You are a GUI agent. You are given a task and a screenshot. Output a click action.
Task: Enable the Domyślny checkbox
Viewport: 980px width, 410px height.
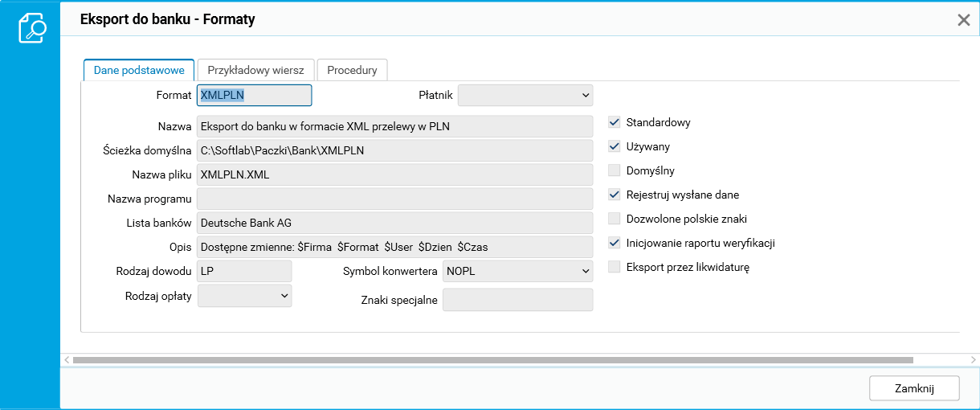[x=615, y=170]
